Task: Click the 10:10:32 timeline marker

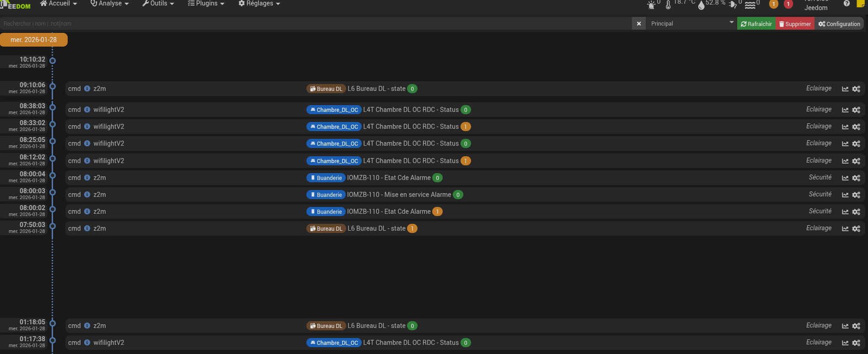Action: click(x=53, y=60)
